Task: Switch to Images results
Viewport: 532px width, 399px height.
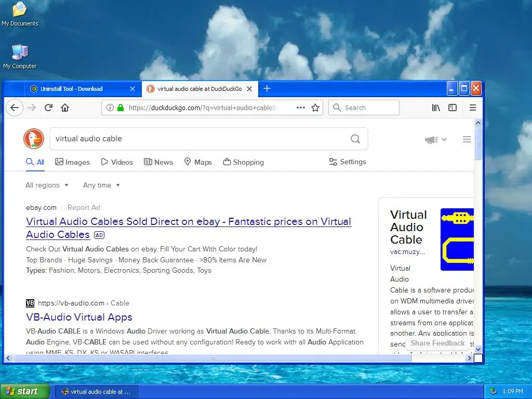Action: (x=72, y=162)
